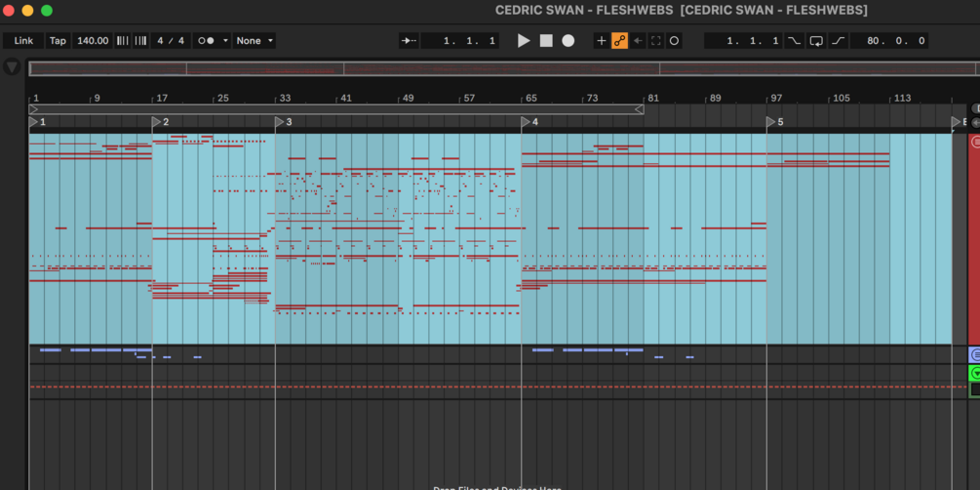Click the red dashed automation line
The height and width of the screenshot is (490, 980).
pyautogui.click(x=497, y=387)
